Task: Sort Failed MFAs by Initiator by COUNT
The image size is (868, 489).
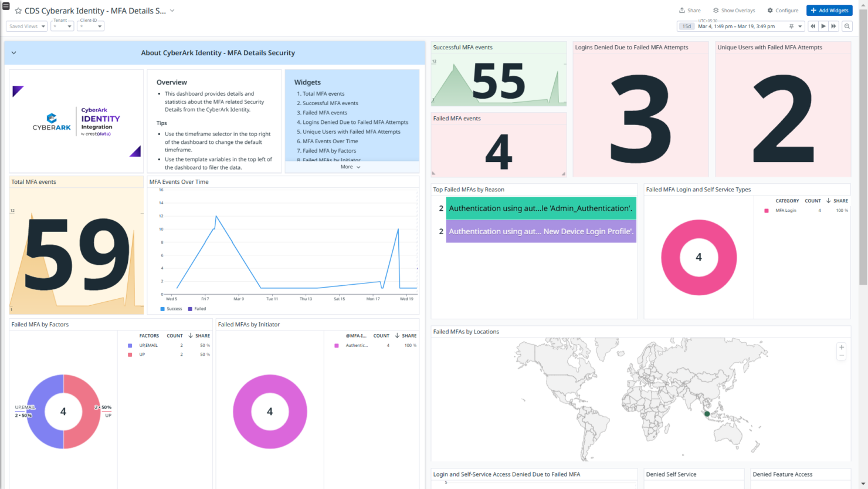Action: (381, 336)
